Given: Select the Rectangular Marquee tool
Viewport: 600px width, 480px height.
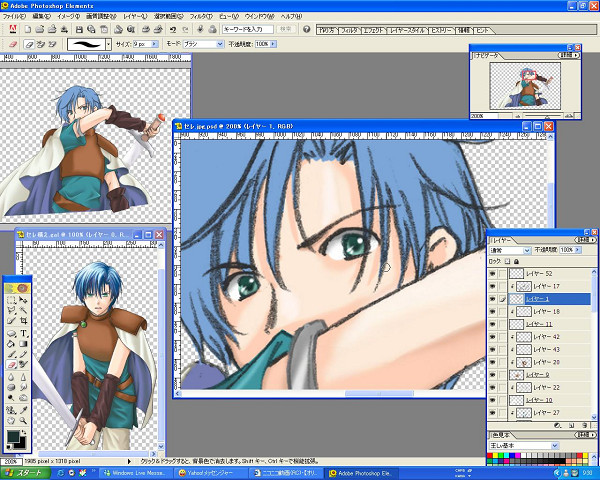Looking at the screenshot, I should [x=11, y=300].
